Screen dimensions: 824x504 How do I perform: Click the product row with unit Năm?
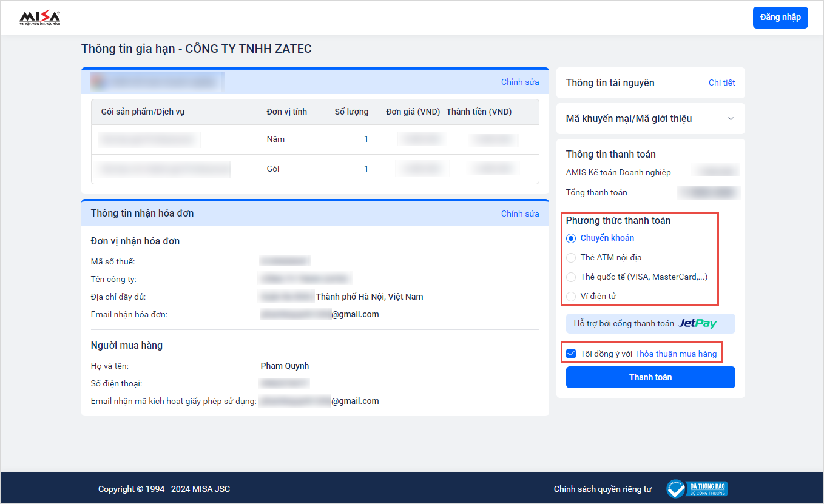tap(314, 139)
